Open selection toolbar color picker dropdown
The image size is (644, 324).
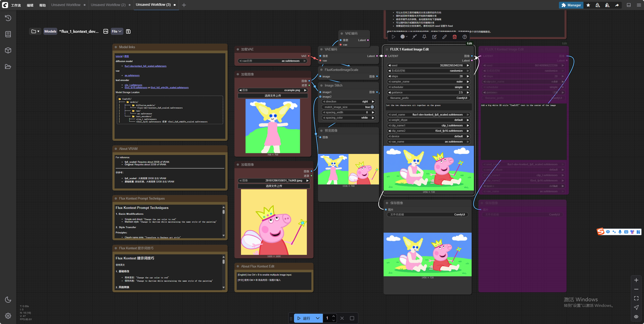point(404,37)
